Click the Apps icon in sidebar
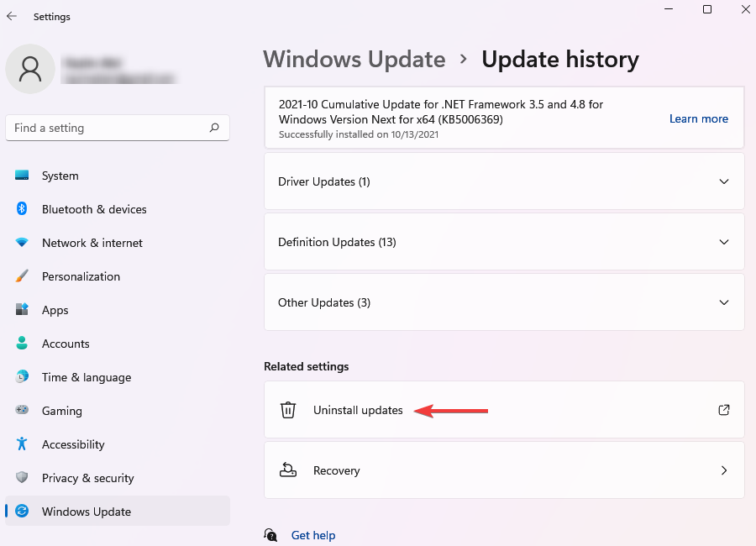 22,309
